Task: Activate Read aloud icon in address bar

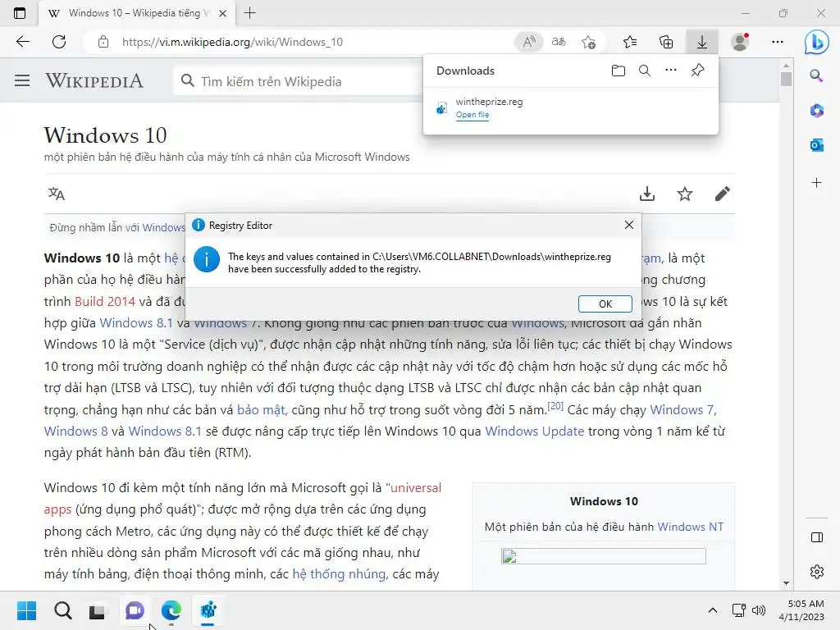Action: pos(529,42)
